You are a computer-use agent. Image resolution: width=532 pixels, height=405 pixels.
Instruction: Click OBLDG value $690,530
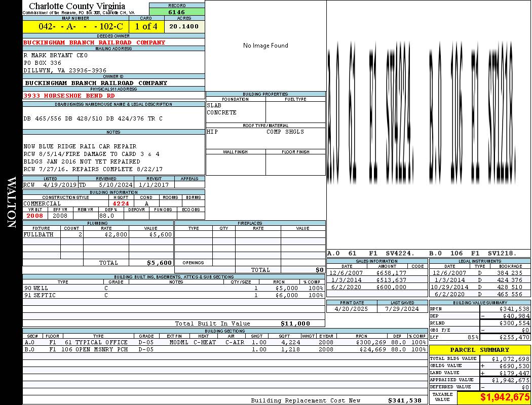tap(514, 366)
